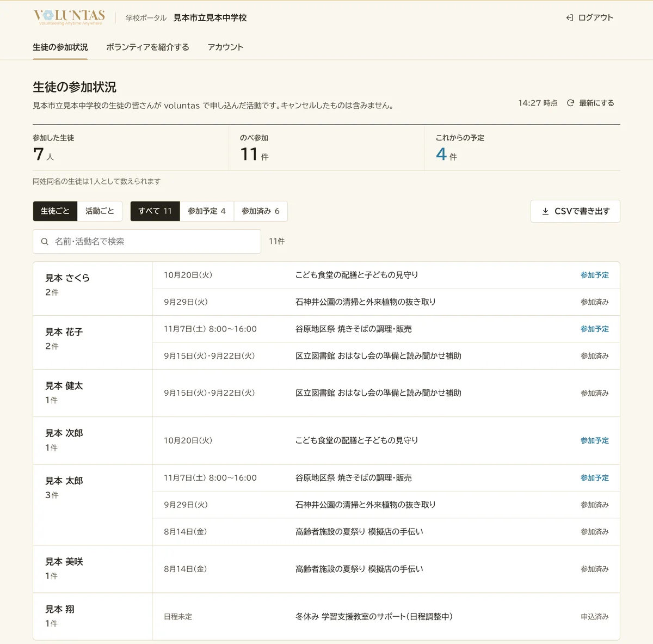Open the ボランティアを紹介する tab
The image size is (653, 644).
[x=147, y=47]
